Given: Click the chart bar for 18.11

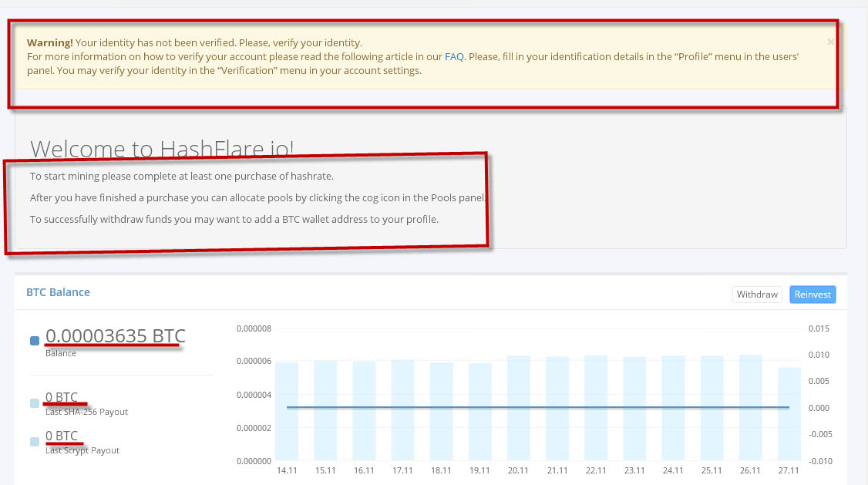Looking at the screenshot, I should tap(441, 412).
